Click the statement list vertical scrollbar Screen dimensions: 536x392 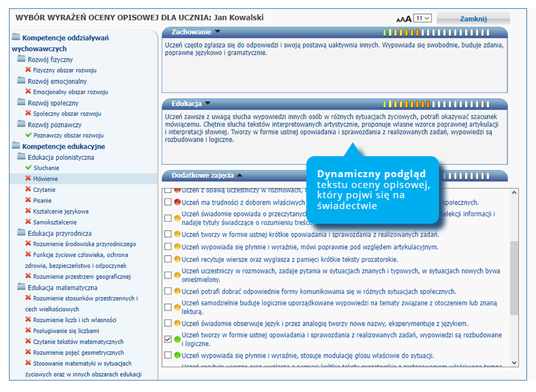(515, 280)
